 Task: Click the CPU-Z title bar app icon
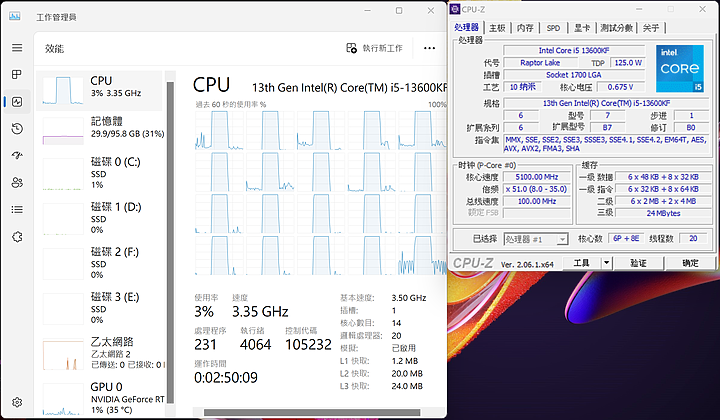tap(455, 9)
